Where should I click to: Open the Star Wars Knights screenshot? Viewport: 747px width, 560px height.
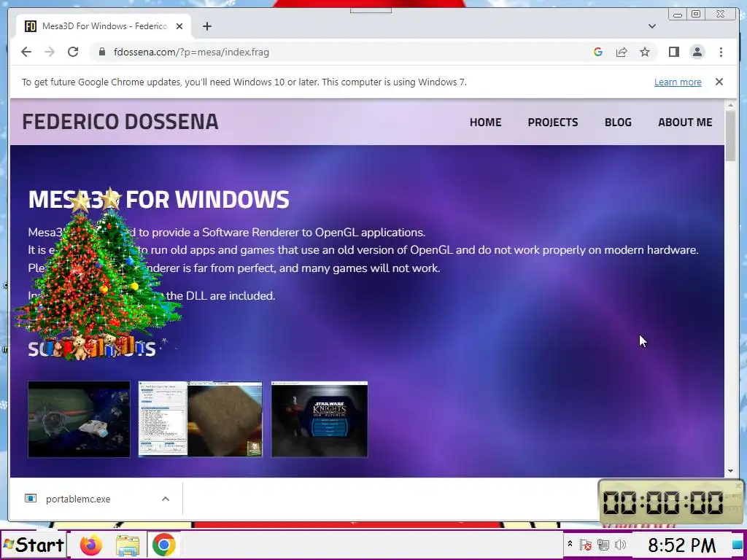click(x=320, y=419)
